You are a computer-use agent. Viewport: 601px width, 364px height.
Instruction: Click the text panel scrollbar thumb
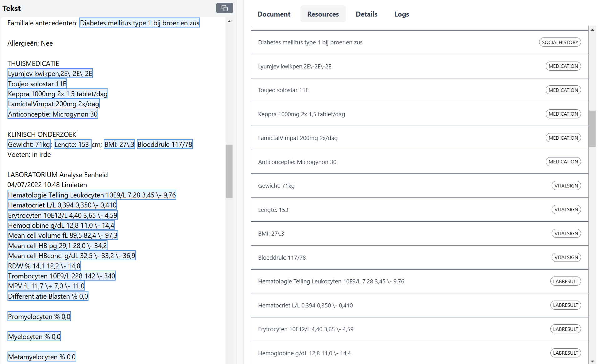coord(229,171)
